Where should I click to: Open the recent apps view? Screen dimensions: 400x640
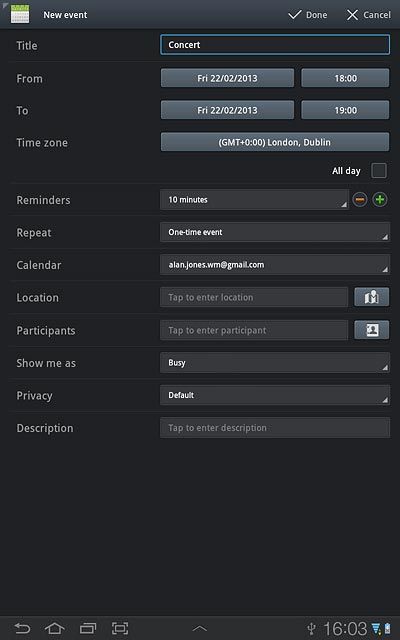88,628
